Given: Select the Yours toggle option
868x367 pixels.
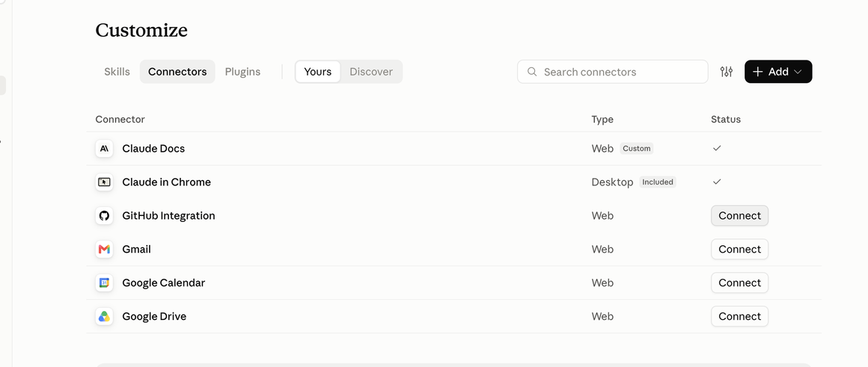Looking at the screenshot, I should [318, 72].
